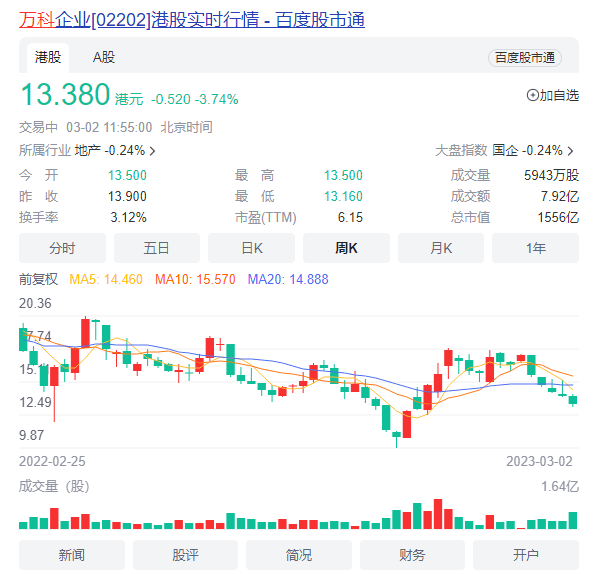Click the 市盈(TTM) value 6.15
607x574 pixels.
(x=350, y=217)
